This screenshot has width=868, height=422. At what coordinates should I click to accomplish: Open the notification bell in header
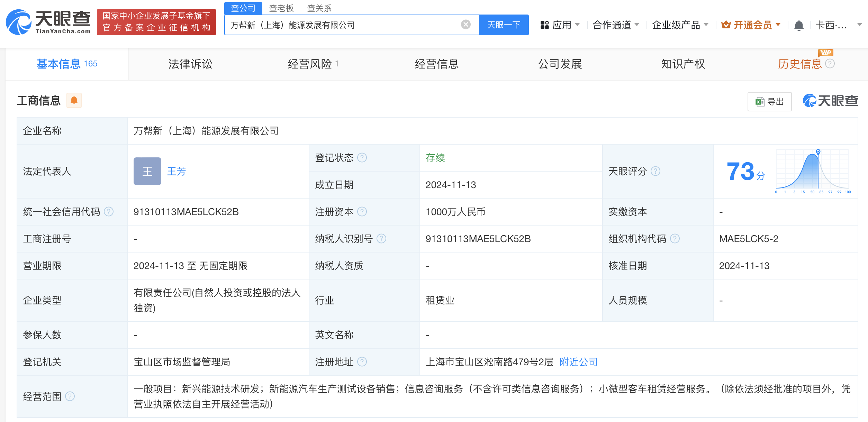[798, 25]
